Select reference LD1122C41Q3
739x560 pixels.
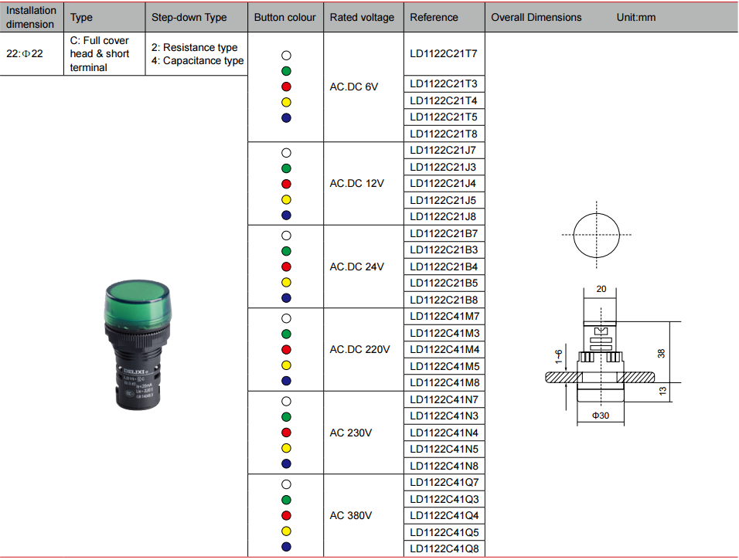[x=444, y=499]
